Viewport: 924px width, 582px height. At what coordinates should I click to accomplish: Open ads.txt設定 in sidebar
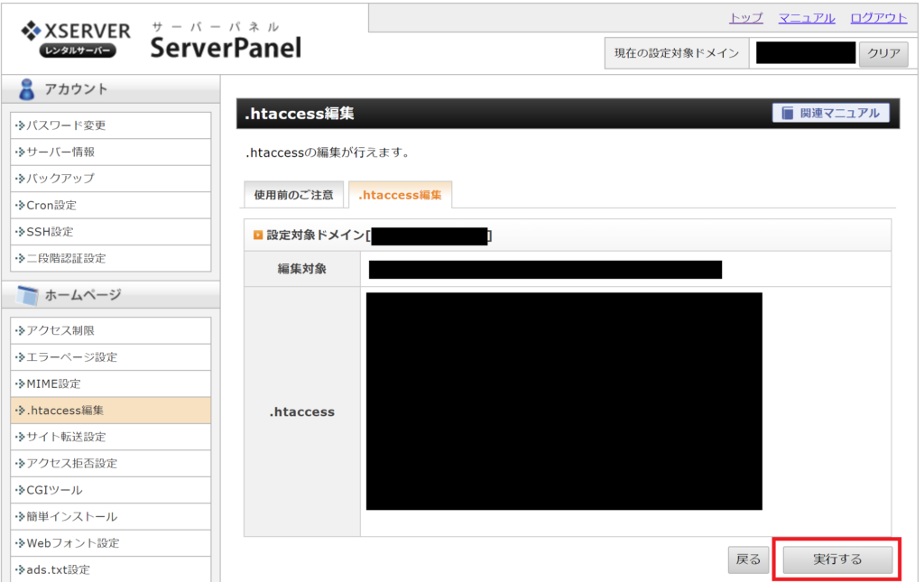pos(111,569)
